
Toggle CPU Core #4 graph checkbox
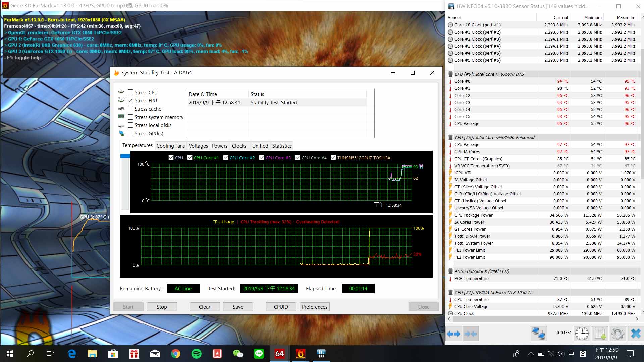click(x=298, y=157)
